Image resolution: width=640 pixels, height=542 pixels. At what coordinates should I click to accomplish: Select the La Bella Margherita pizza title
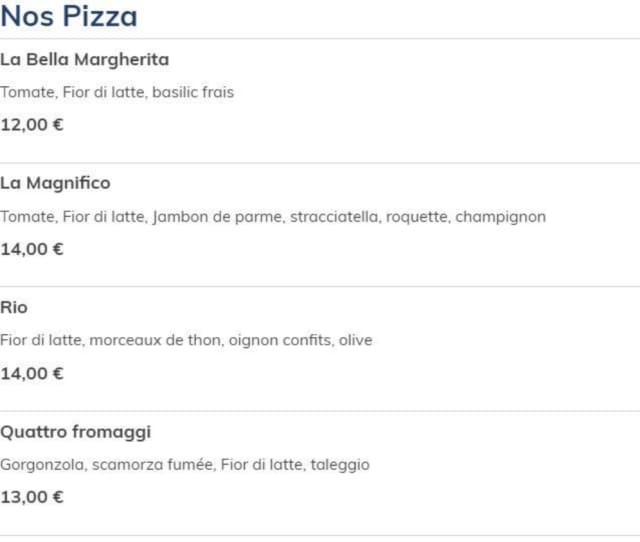[x=84, y=60]
